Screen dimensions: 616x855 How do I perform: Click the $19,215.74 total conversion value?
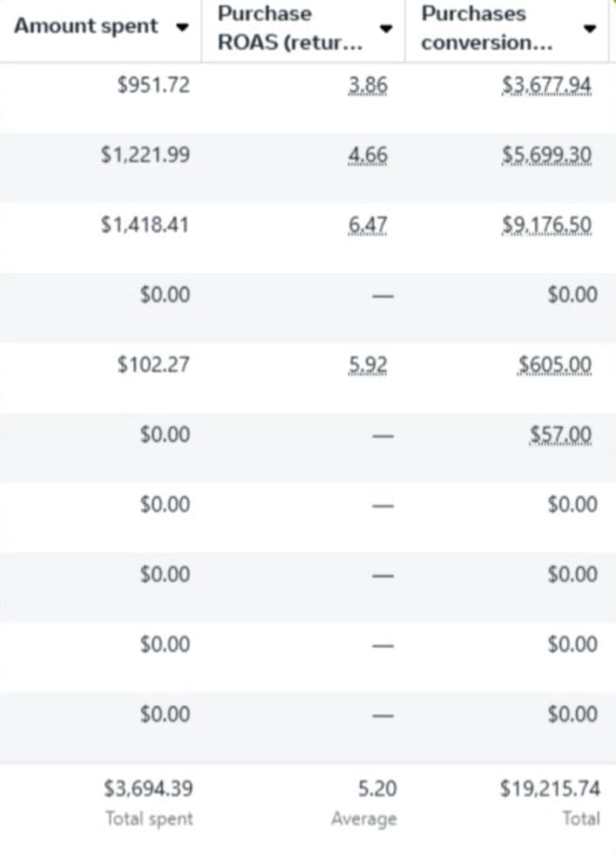click(x=550, y=790)
